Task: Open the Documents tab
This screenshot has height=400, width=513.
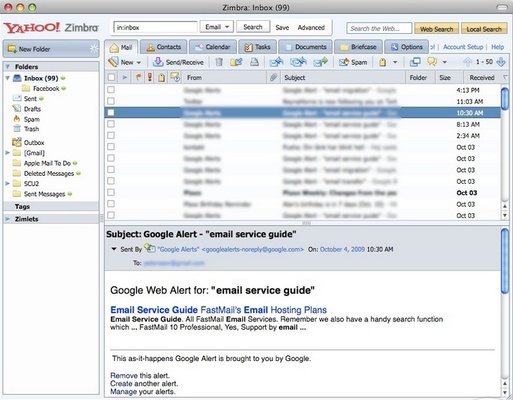Action: pos(305,47)
